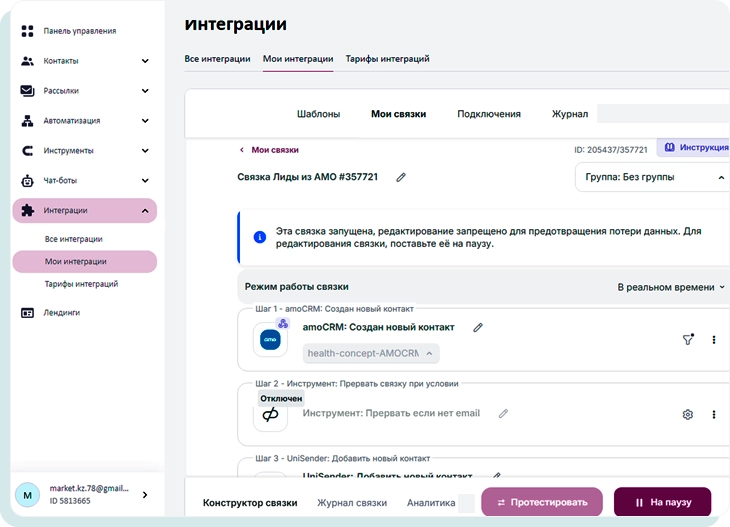
Task: Click the UniSender: Добавить новый контакт step title
Action: 387,476
